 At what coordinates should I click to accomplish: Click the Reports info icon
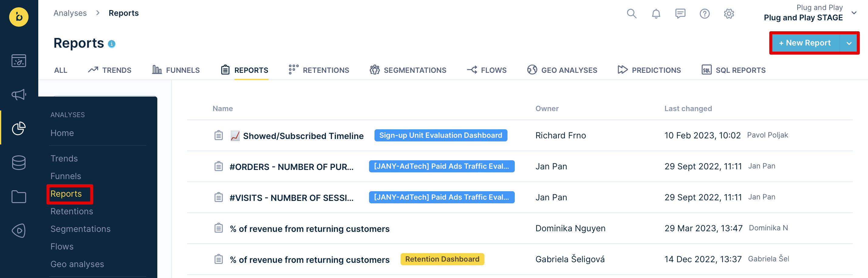point(111,44)
